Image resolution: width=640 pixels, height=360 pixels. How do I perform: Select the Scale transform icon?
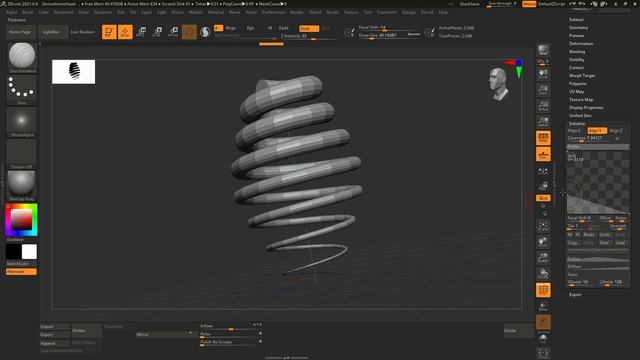(158, 32)
